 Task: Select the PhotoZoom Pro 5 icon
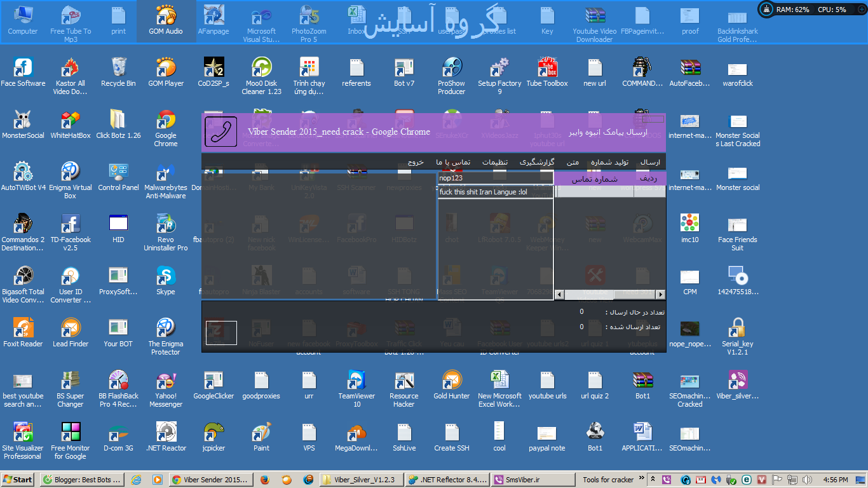(x=309, y=25)
